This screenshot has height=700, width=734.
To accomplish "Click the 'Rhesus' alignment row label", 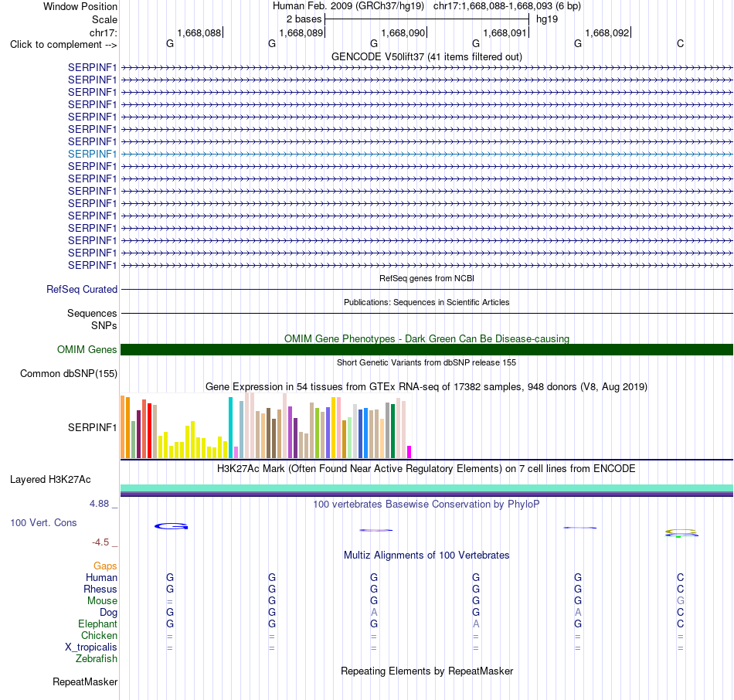I will tap(100, 589).
